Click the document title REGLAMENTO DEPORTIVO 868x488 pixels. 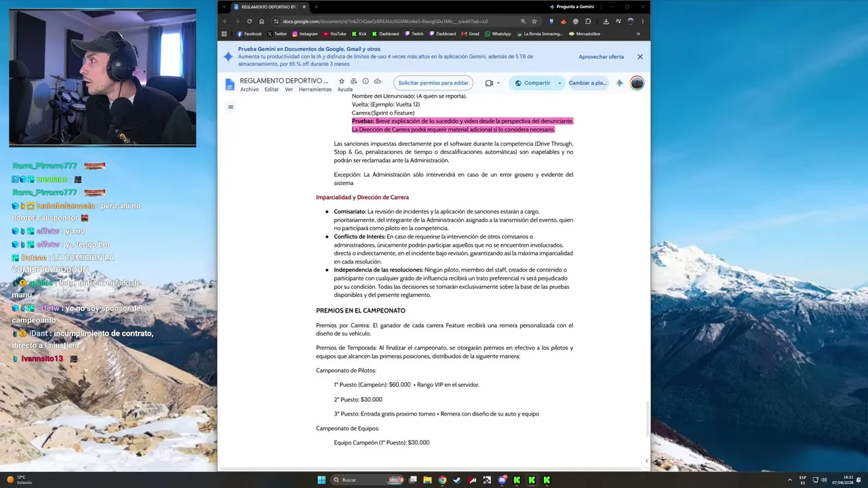point(284,81)
